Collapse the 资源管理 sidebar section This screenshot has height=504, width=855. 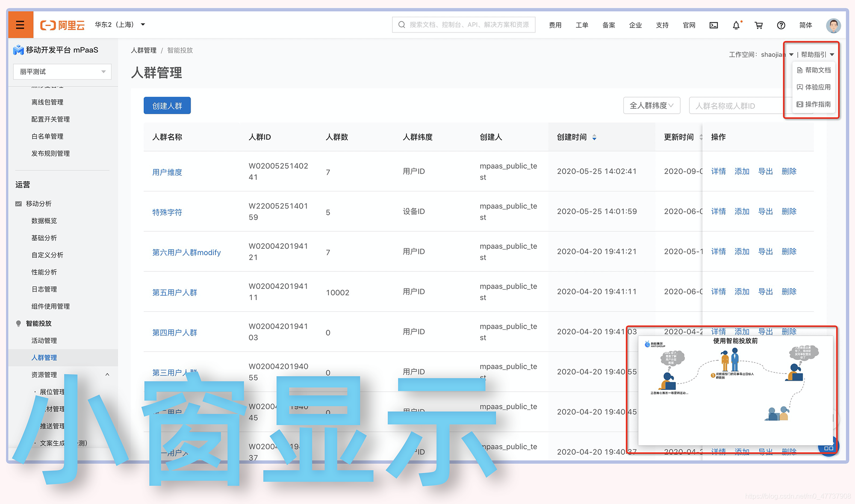tap(107, 374)
